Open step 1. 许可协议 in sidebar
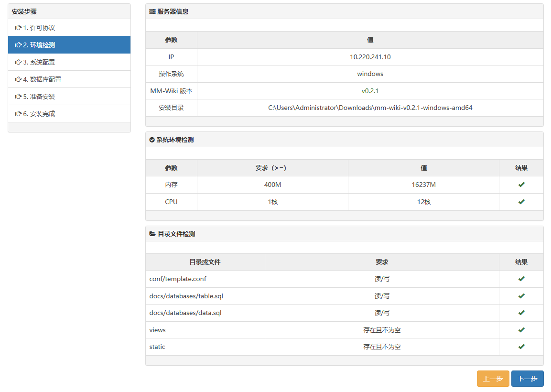 click(39, 28)
